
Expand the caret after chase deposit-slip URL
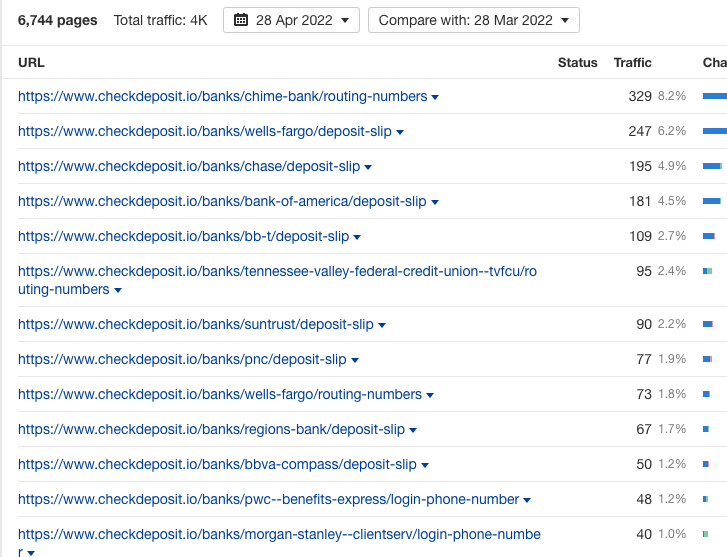click(368, 167)
